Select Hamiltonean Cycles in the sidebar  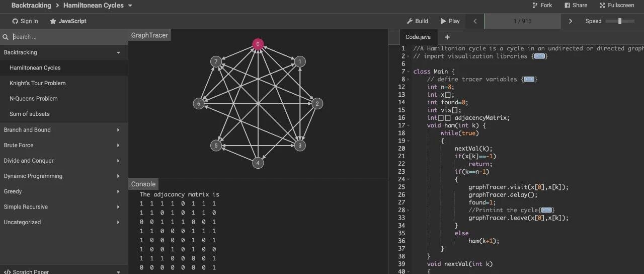[64, 67]
